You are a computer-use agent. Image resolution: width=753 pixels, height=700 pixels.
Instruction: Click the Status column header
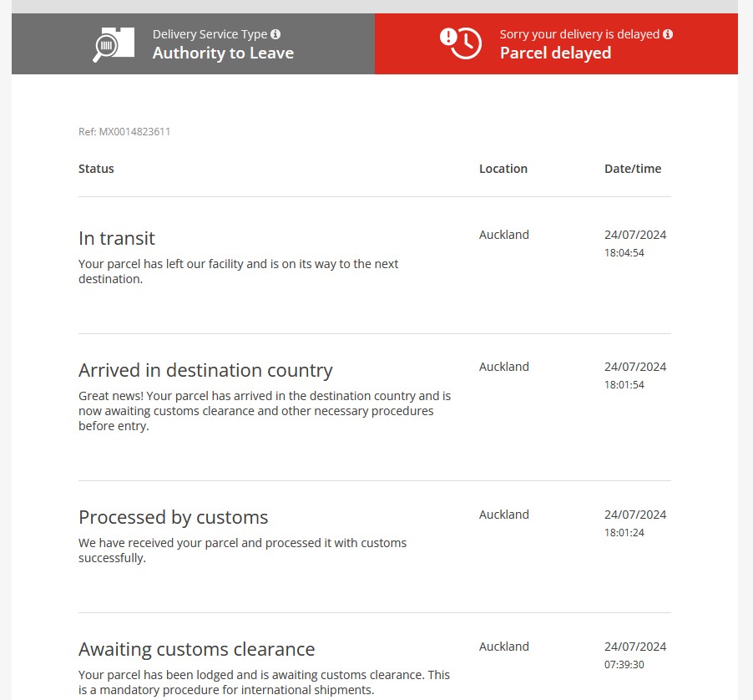tap(96, 169)
